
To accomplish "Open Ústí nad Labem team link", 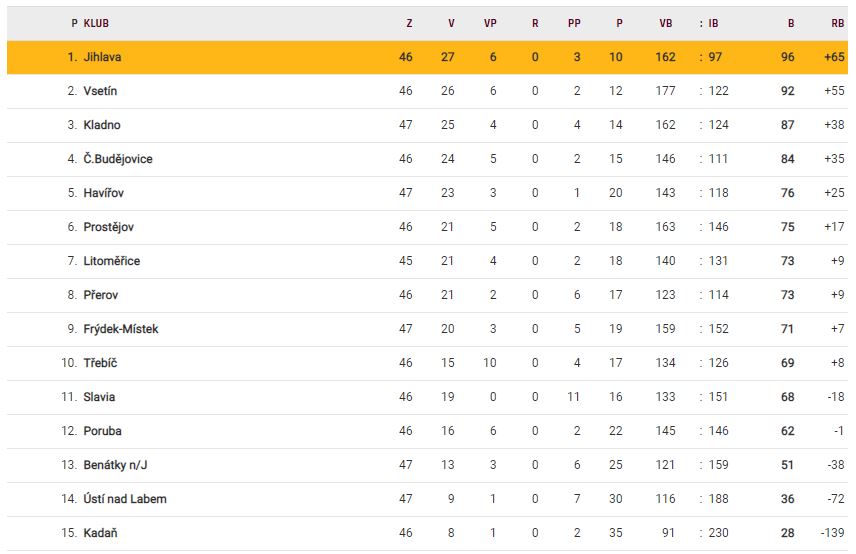I will 125,499.
